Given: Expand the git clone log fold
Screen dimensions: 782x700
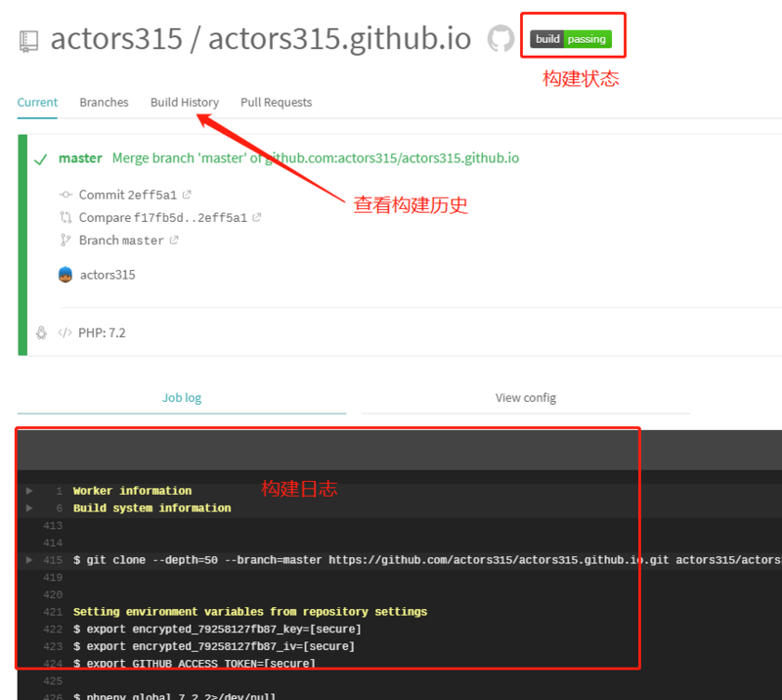Looking at the screenshot, I should 29,560.
